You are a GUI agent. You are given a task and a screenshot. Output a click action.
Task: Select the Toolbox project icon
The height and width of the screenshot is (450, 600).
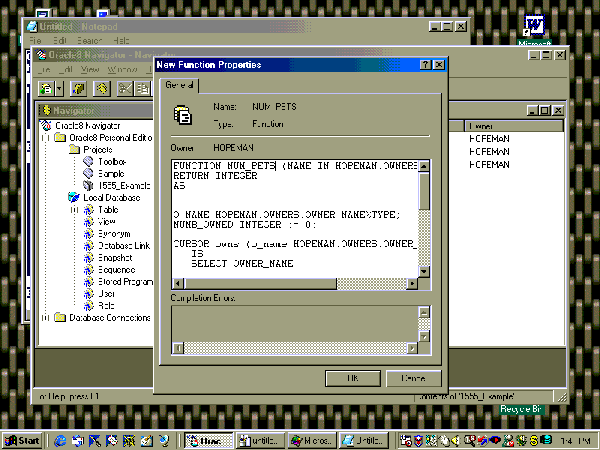(x=88, y=161)
